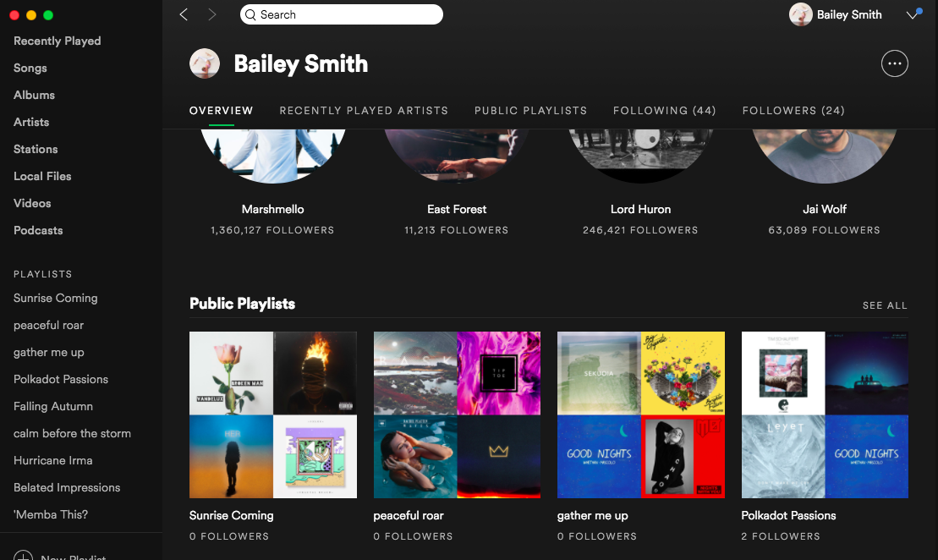Click the search magnifier icon
Viewport: 938px width, 560px height.
[x=250, y=15]
